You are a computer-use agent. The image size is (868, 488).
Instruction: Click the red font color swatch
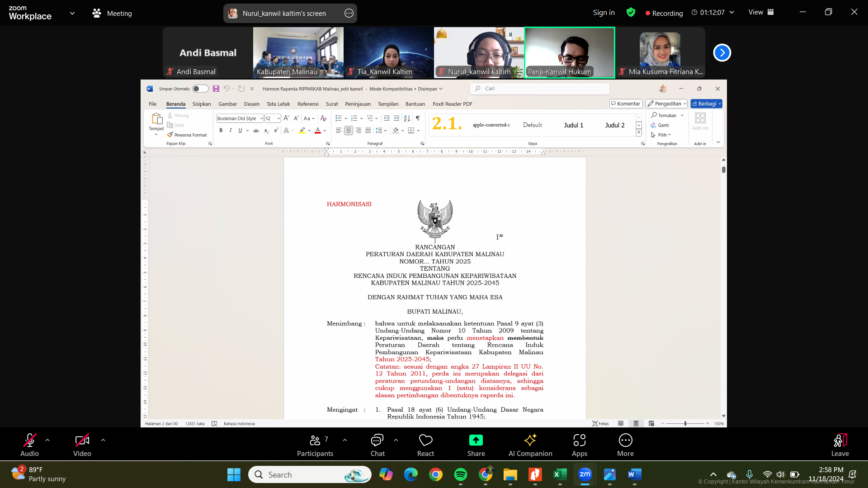[318, 131]
